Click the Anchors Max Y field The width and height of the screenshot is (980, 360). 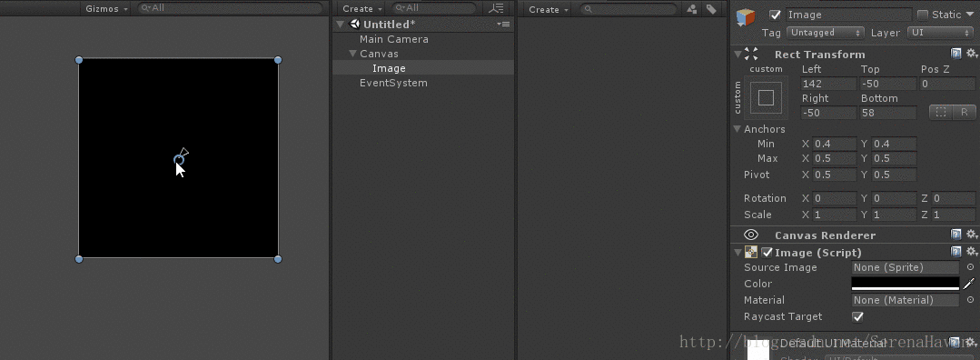coord(895,158)
